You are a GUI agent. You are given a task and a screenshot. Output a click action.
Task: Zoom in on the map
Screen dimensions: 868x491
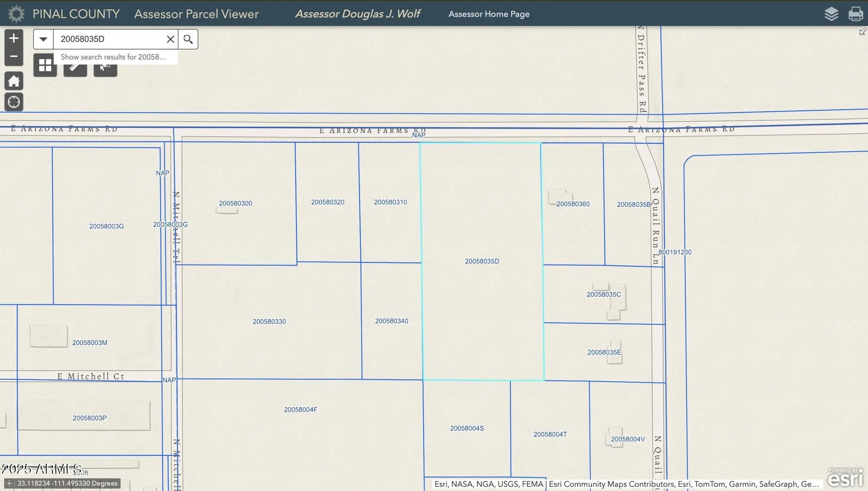pyautogui.click(x=14, y=38)
